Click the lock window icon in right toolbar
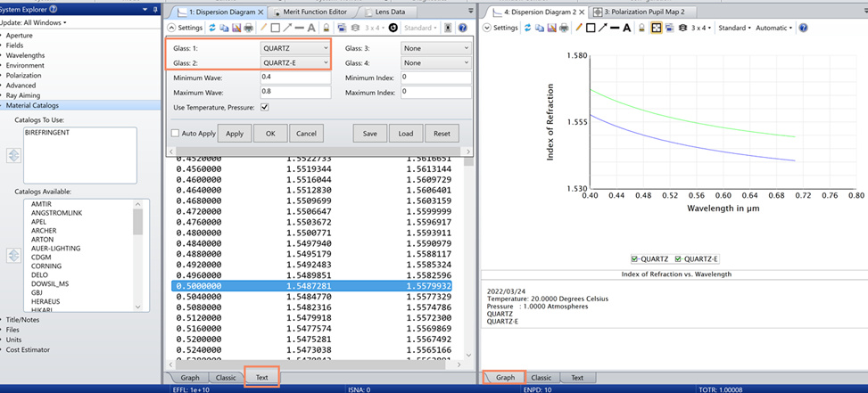 click(641, 28)
